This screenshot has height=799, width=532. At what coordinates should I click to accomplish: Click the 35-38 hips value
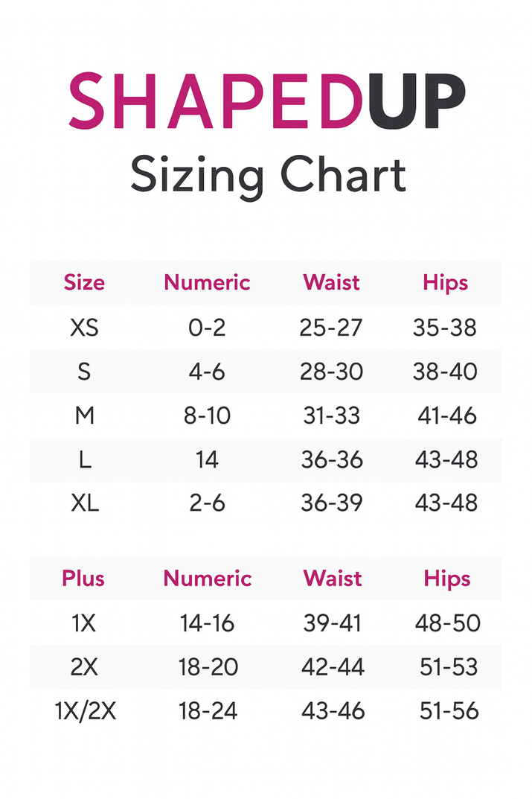pyautogui.click(x=445, y=328)
